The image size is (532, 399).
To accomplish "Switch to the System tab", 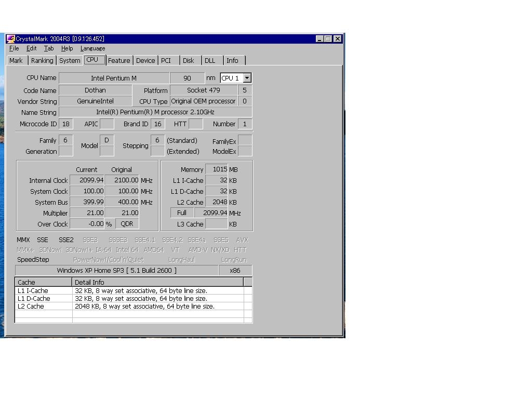I will pyautogui.click(x=70, y=60).
